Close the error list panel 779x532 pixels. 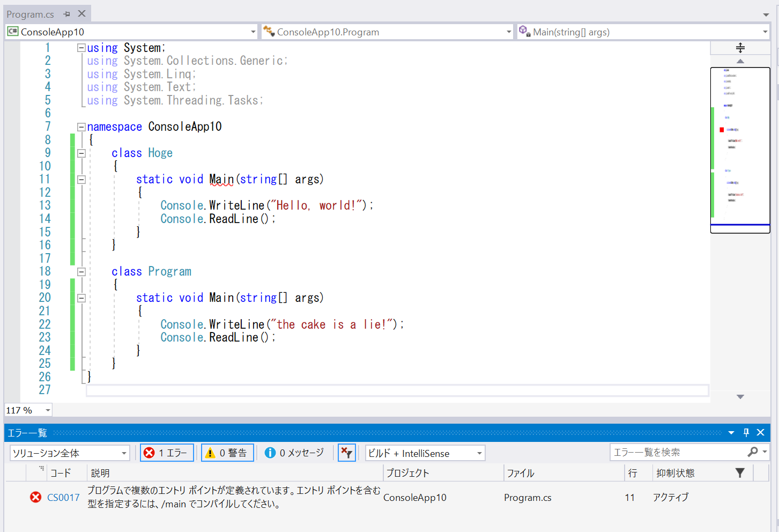tap(760, 432)
